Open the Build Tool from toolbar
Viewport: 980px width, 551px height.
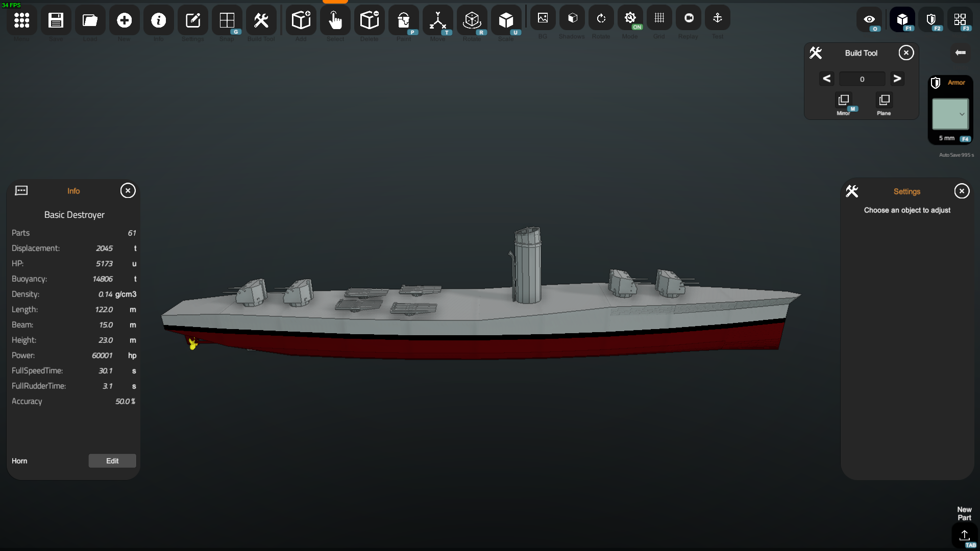(x=261, y=20)
